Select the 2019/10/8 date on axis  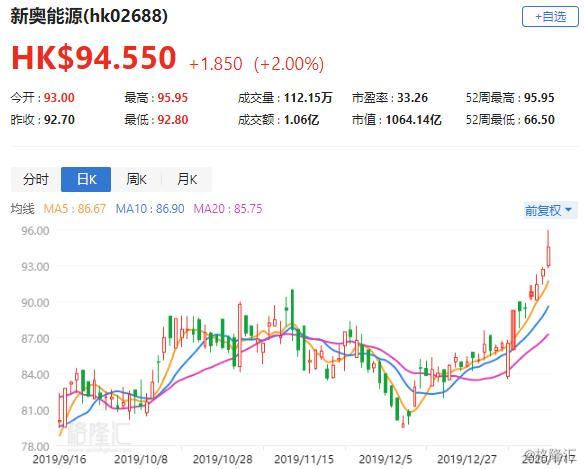click(x=141, y=459)
